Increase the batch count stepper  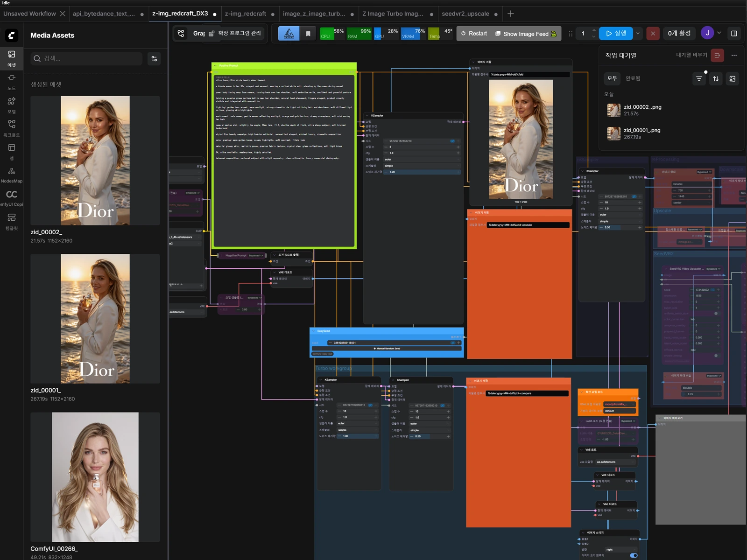click(x=594, y=30)
